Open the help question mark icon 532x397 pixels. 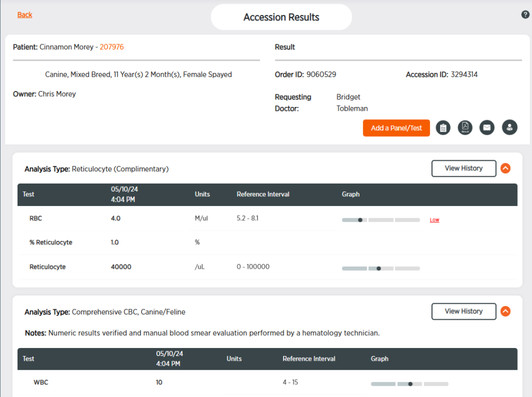[x=525, y=14]
